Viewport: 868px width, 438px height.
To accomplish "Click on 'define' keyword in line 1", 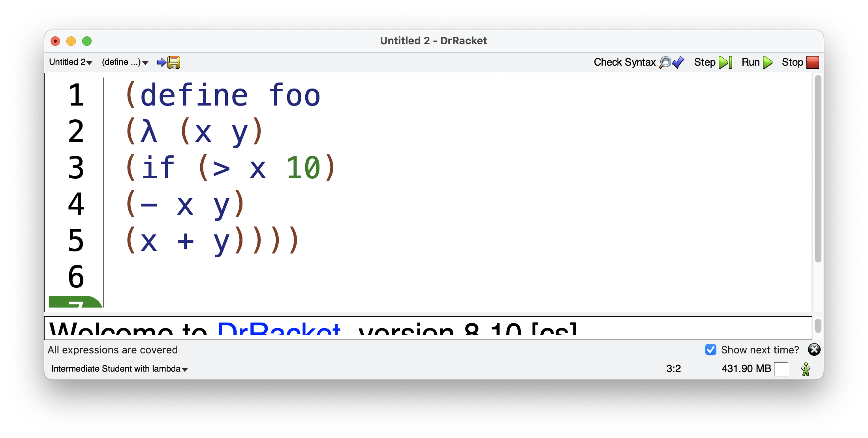I will coord(194,96).
